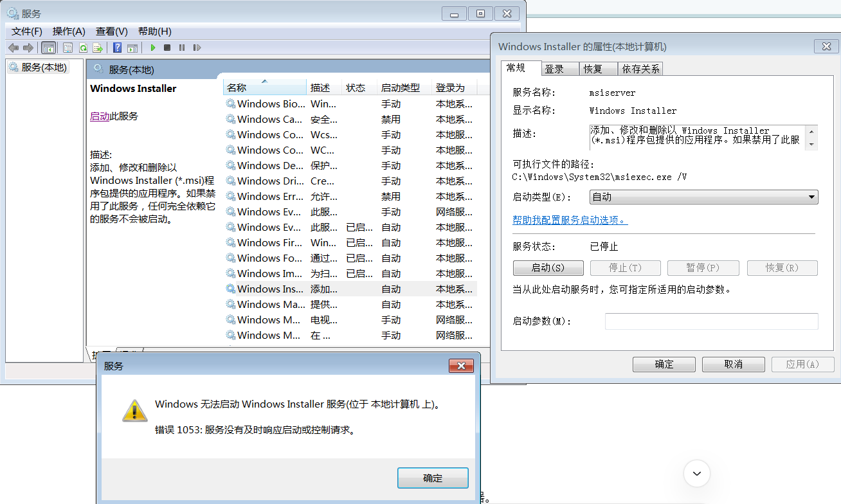Open the 查看(V) menu
The width and height of the screenshot is (841, 504).
(x=112, y=32)
